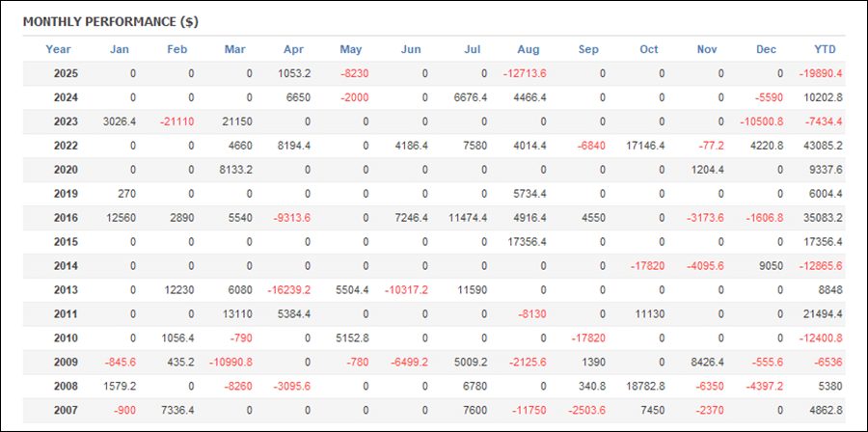Viewport: 868px width, 432px height.
Task: Select the Dec column header
Action: tap(767, 49)
